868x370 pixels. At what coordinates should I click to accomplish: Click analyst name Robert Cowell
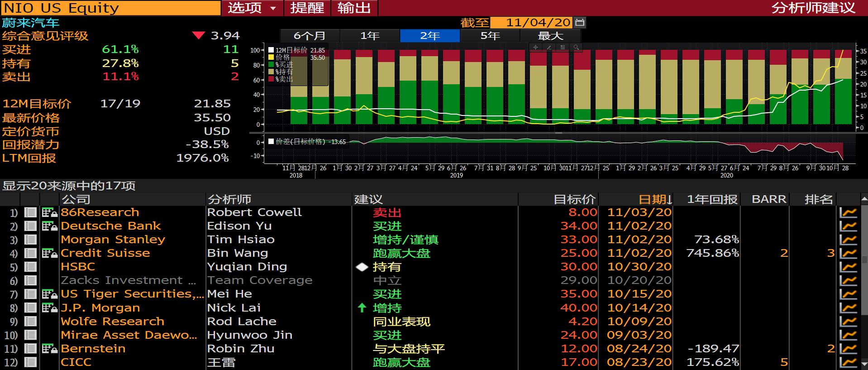(254, 212)
